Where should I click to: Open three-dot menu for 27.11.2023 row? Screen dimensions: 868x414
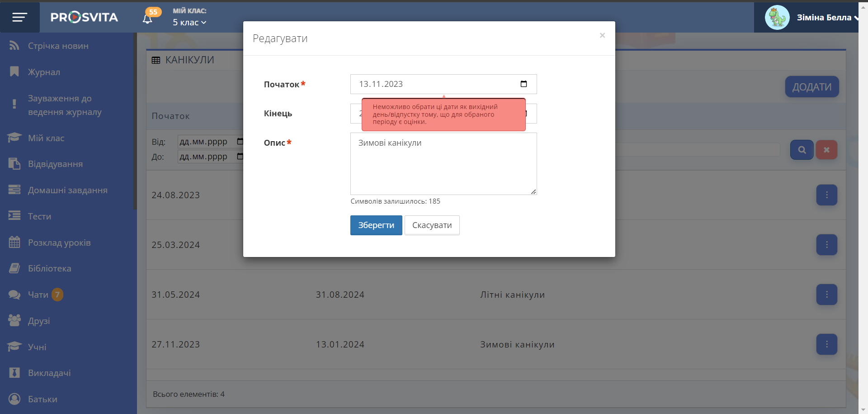826,344
